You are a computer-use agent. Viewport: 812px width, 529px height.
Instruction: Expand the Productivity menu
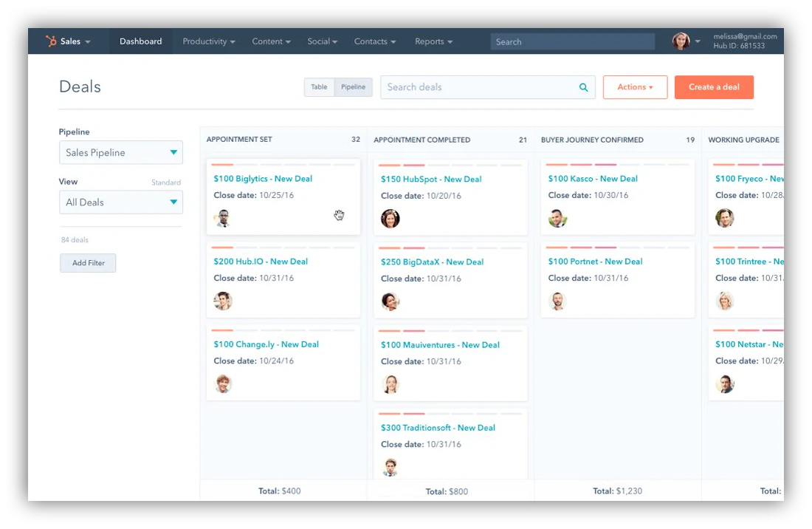tap(209, 41)
